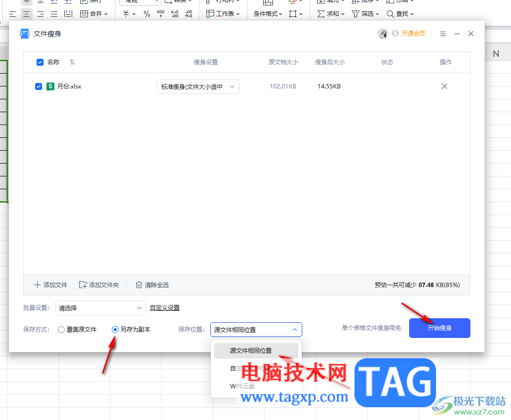Toggle the select-all 名称 checkbox
The width and height of the screenshot is (511, 420).
point(40,62)
